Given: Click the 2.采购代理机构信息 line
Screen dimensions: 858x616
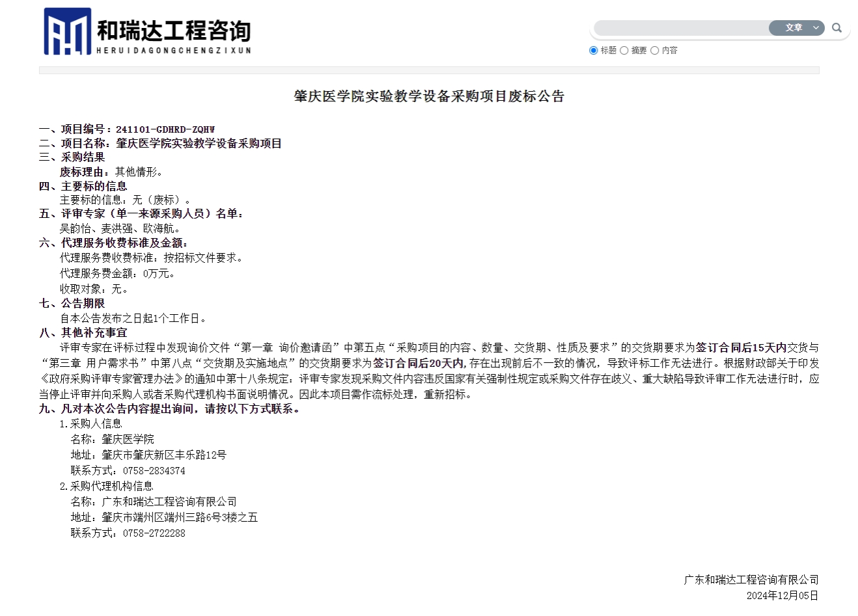Looking at the screenshot, I should click(106, 486).
